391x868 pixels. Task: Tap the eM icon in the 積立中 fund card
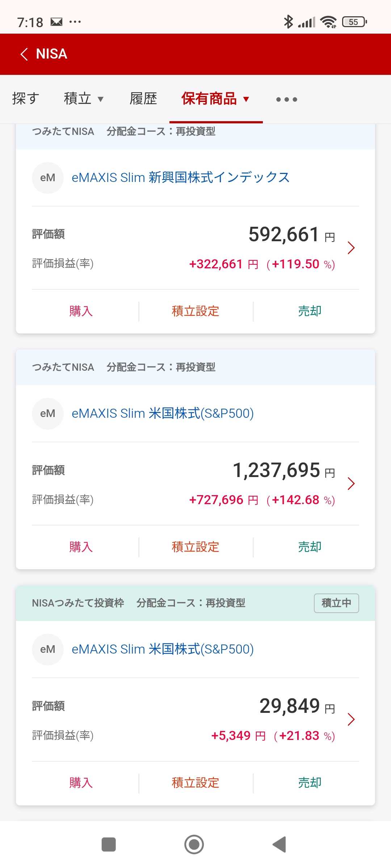pyautogui.click(x=48, y=649)
